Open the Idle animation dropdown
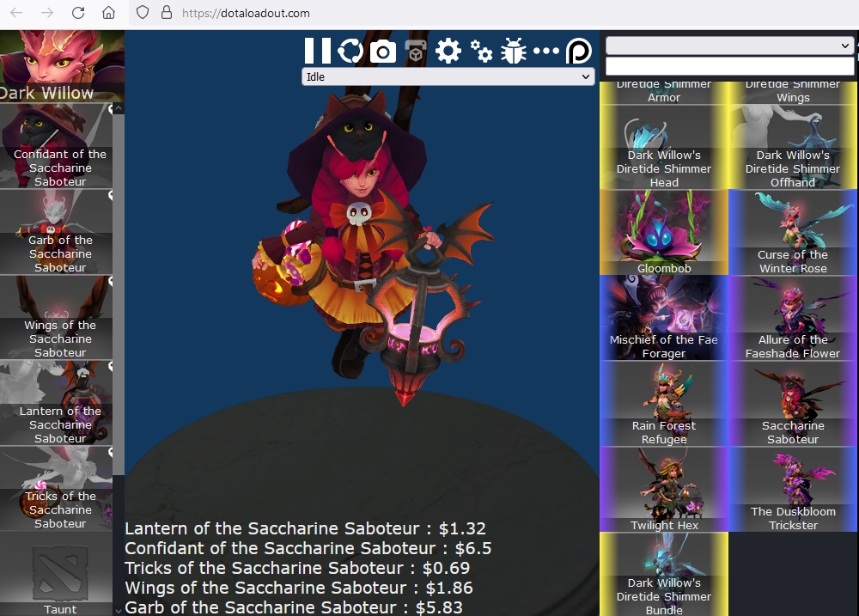This screenshot has width=859, height=616. 448,76
